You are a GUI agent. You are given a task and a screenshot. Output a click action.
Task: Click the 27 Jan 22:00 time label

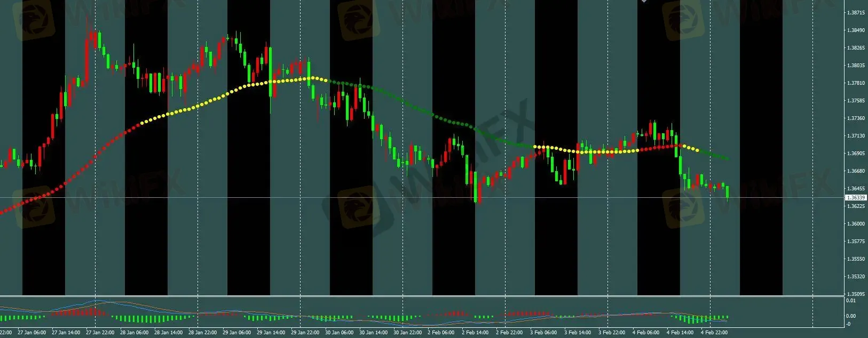[100, 333]
